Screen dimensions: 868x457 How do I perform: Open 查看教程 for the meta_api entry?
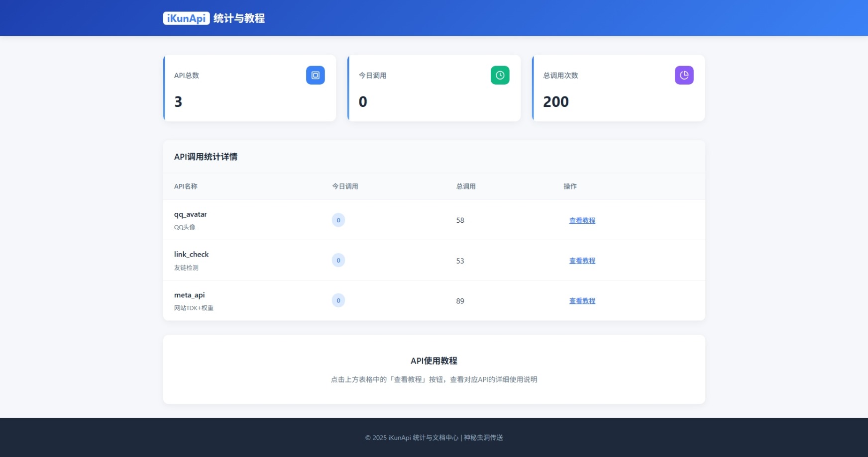(582, 300)
